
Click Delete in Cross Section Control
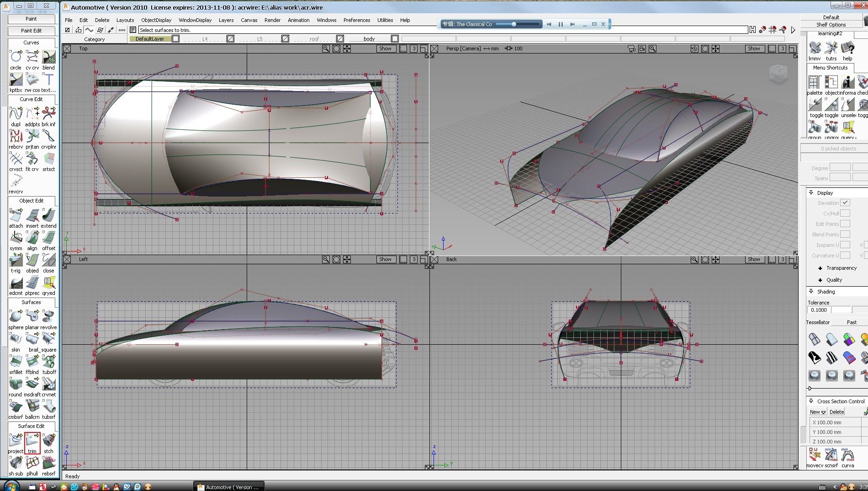point(836,411)
